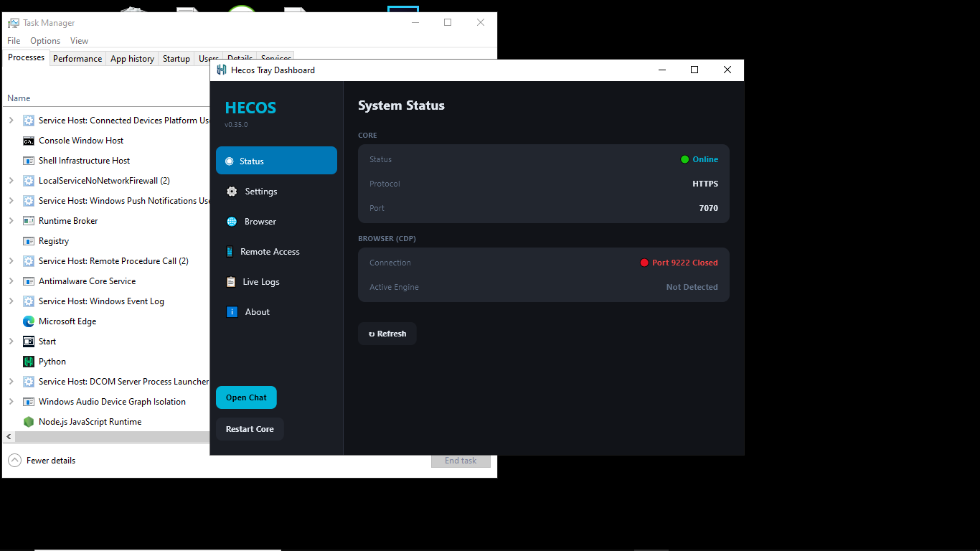Click Fewer details link text

(x=51, y=461)
